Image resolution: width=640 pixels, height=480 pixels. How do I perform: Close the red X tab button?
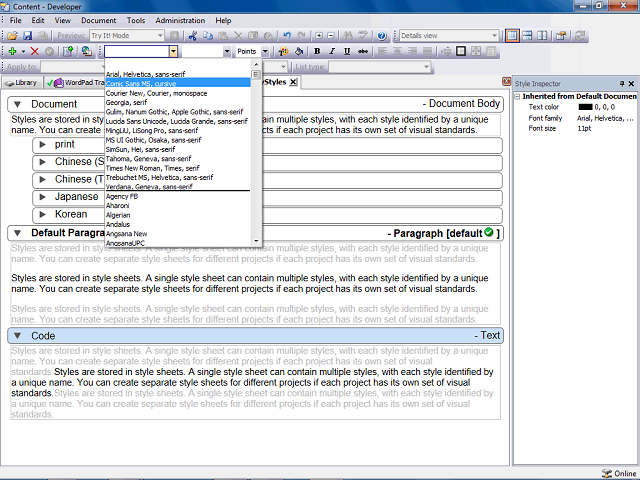pos(506,82)
